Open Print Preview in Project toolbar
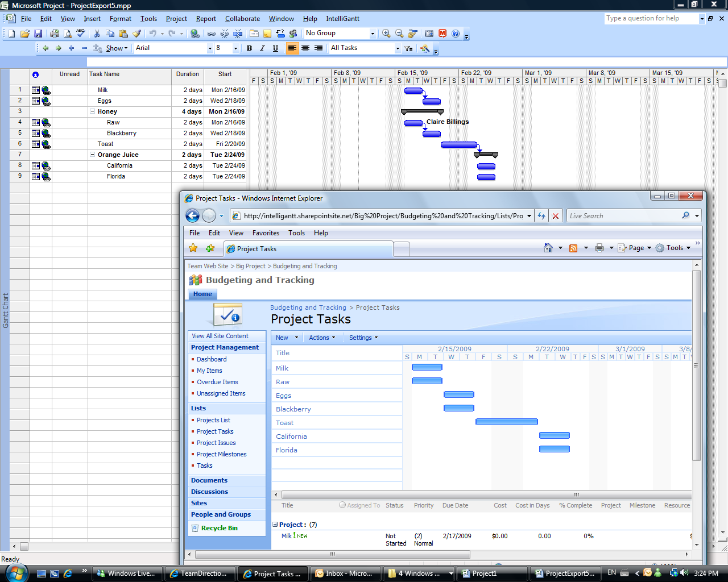This screenshot has width=728, height=582. (68, 34)
